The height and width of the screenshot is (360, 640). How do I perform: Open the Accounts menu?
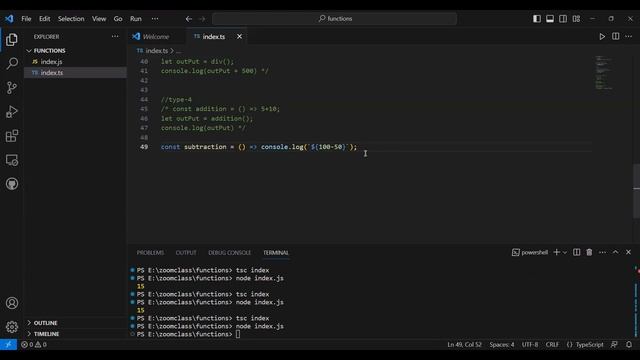tap(12, 303)
